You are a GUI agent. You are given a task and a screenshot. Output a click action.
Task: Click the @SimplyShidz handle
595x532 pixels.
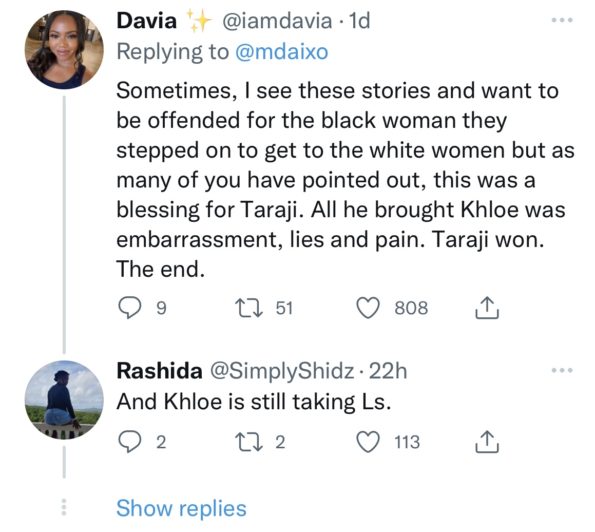[282, 371]
